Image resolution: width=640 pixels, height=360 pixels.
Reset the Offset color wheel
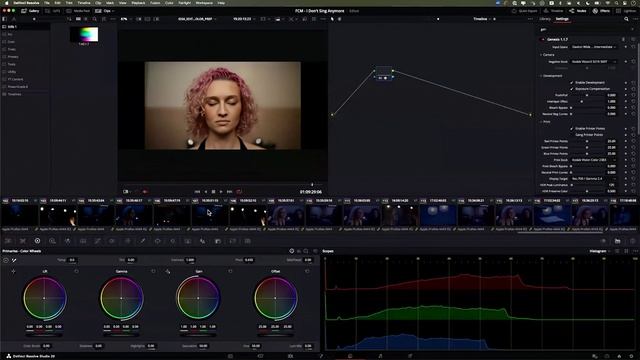point(307,271)
